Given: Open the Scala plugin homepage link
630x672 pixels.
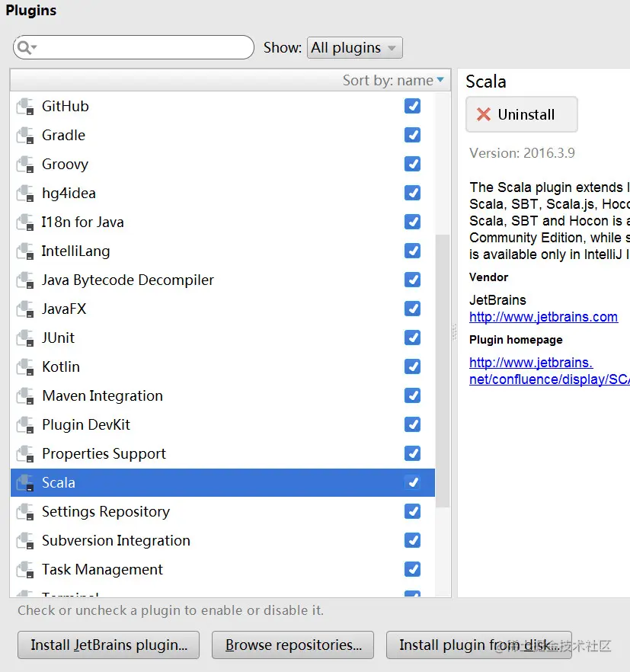Looking at the screenshot, I should (x=548, y=371).
